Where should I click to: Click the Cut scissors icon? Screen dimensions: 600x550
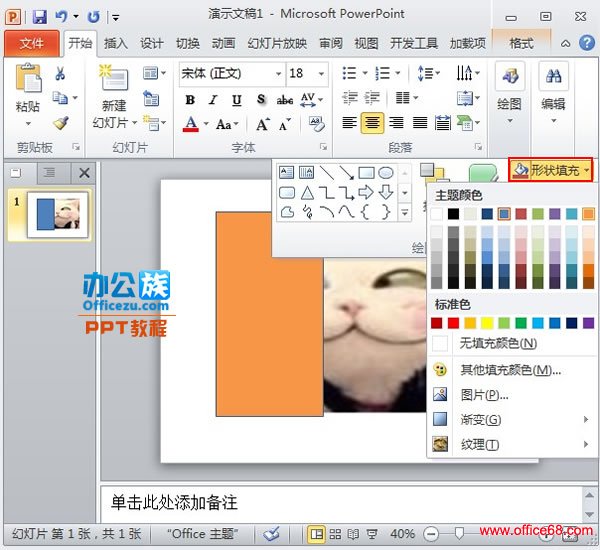tap(60, 73)
